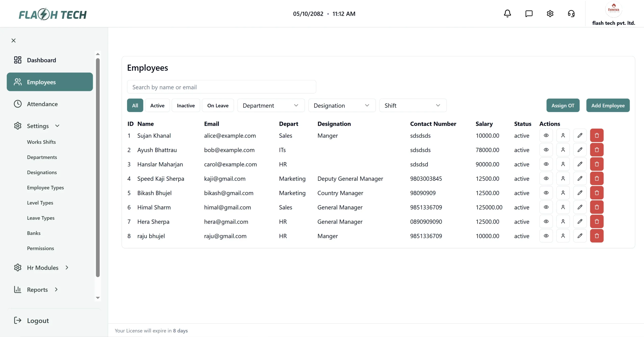Click the Assign OT button
644x337 pixels.
562,106
